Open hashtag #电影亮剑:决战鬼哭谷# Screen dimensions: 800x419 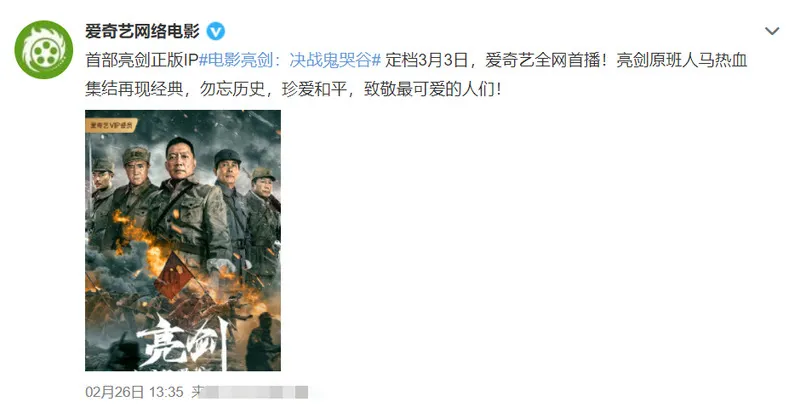pos(290,60)
